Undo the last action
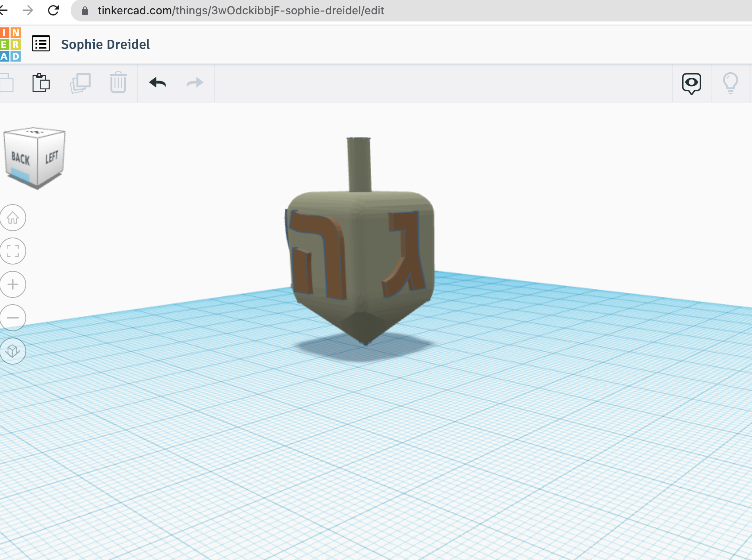The height and width of the screenshot is (560, 752). tap(158, 83)
